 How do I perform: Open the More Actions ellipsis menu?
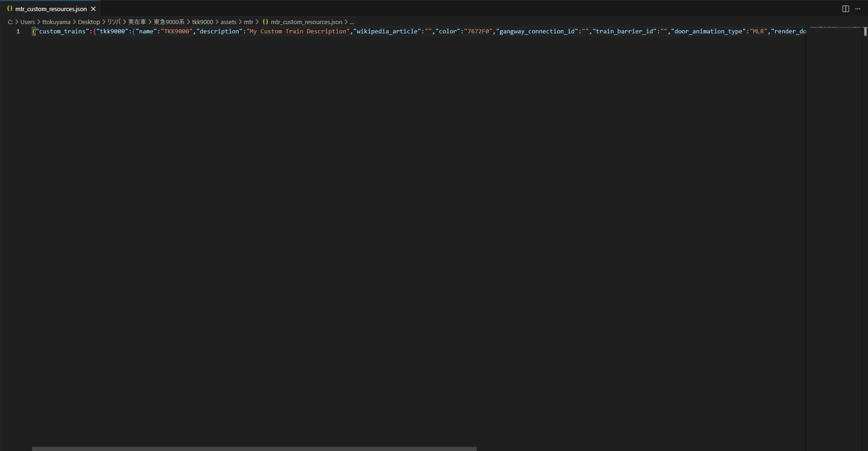[x=858, y=9]
